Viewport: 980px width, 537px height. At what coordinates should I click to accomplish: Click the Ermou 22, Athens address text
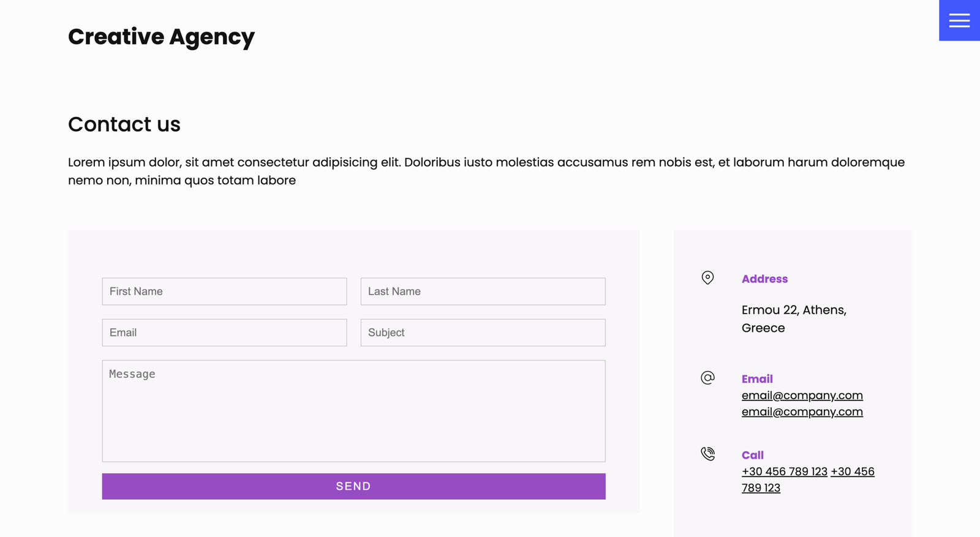click(x=794, y=310)
